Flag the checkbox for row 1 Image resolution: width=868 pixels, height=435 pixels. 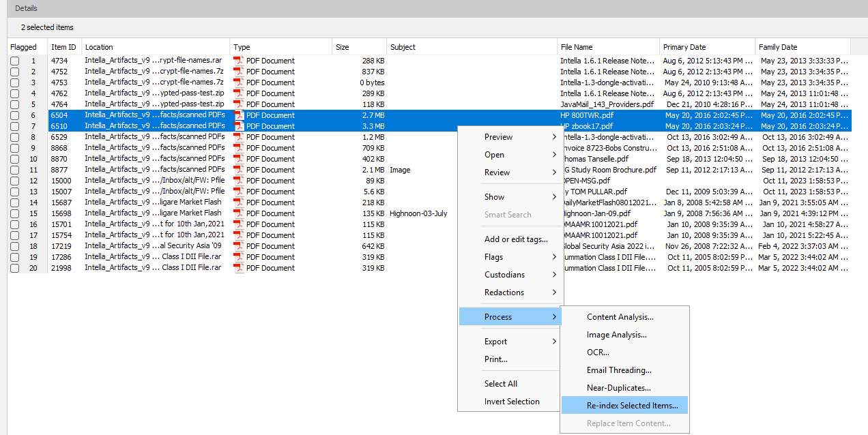point(14,61)
